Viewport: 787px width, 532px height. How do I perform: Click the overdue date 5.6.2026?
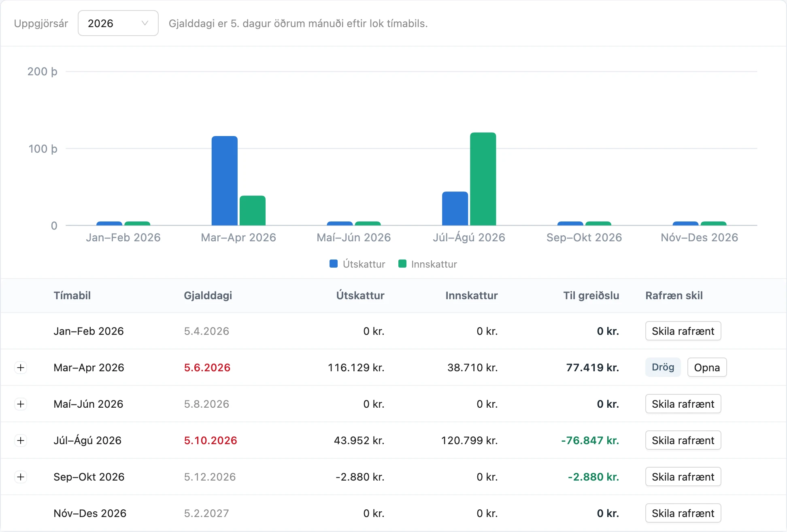coord(207,368)
